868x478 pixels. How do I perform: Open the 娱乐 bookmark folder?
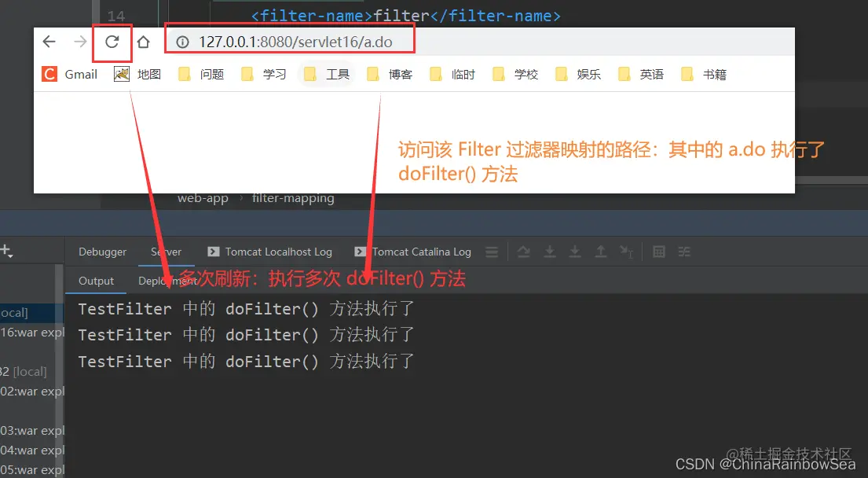(x=578, y=74)
